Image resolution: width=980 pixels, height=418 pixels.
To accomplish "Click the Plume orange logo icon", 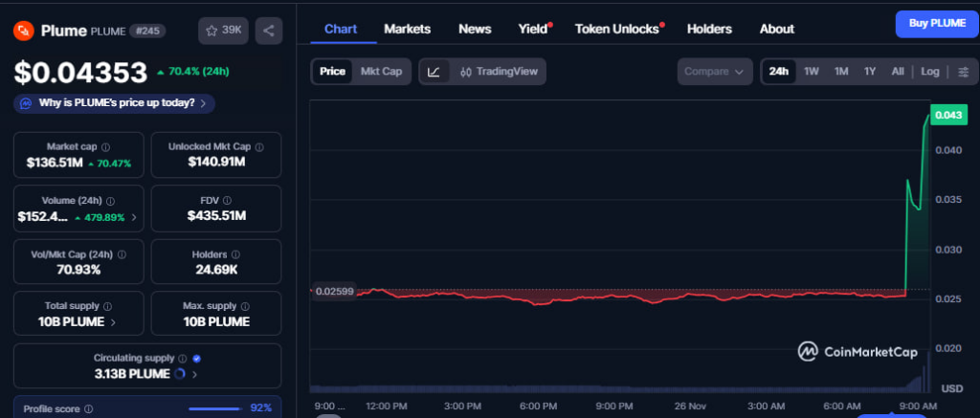I will tap(24, 30).
